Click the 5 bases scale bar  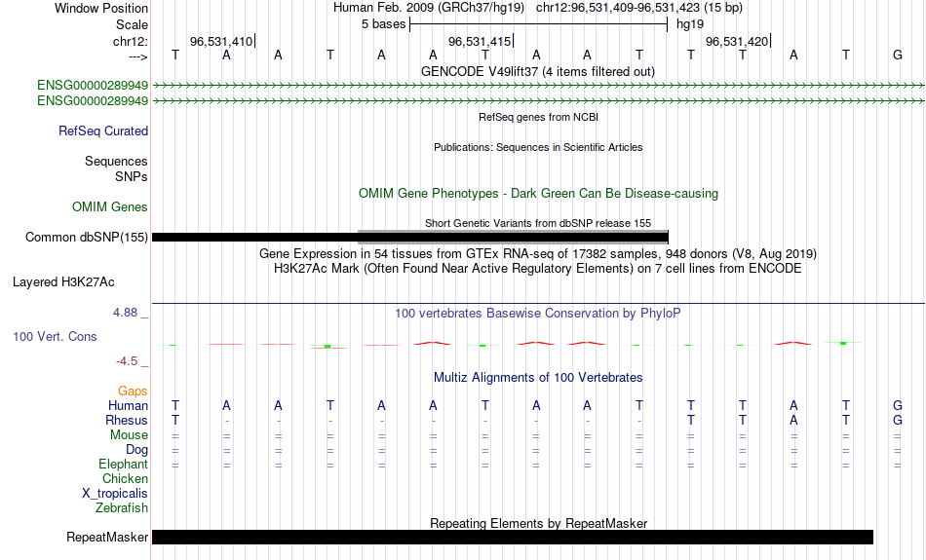coord(539,24)
